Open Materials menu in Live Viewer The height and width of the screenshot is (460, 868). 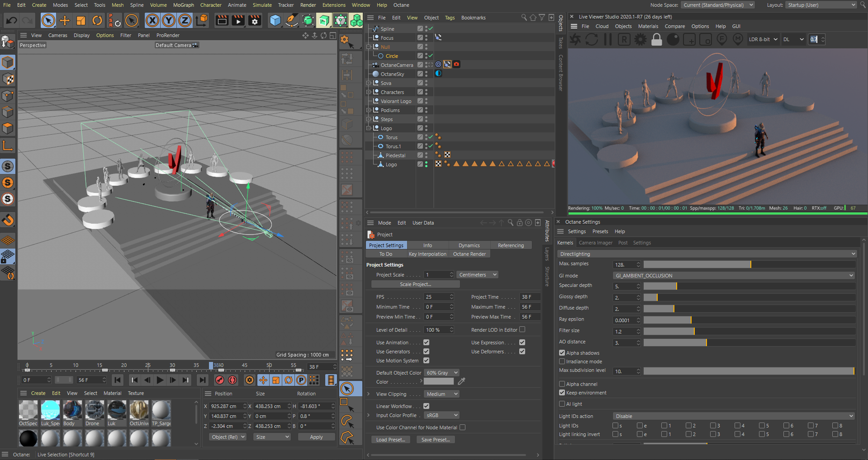pyautogui.click(x=648, y=26)
